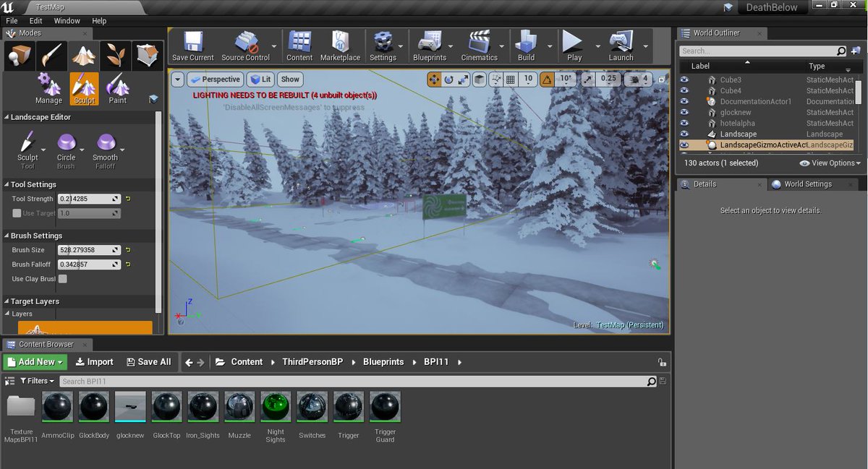Switch to landscape Manage mode
The width and height of the screenshot is (868, 469).
click(x=48, y=89)
